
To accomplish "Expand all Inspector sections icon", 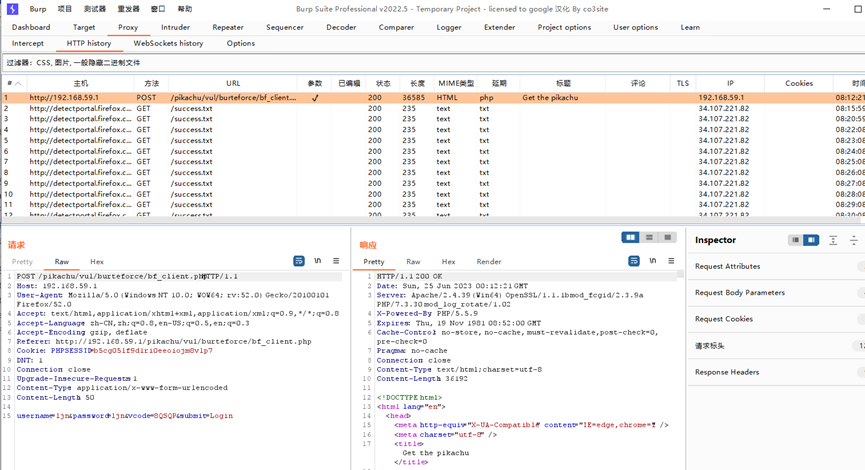I will tap(833, 240).
